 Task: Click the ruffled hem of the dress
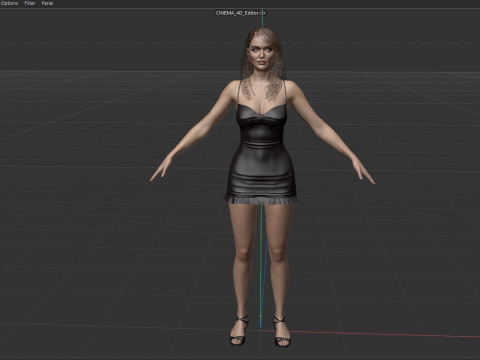[x=261, y=200]
